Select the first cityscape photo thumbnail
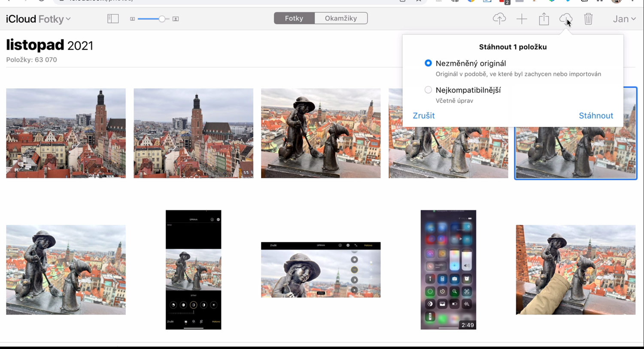 [x=66, y=133]
